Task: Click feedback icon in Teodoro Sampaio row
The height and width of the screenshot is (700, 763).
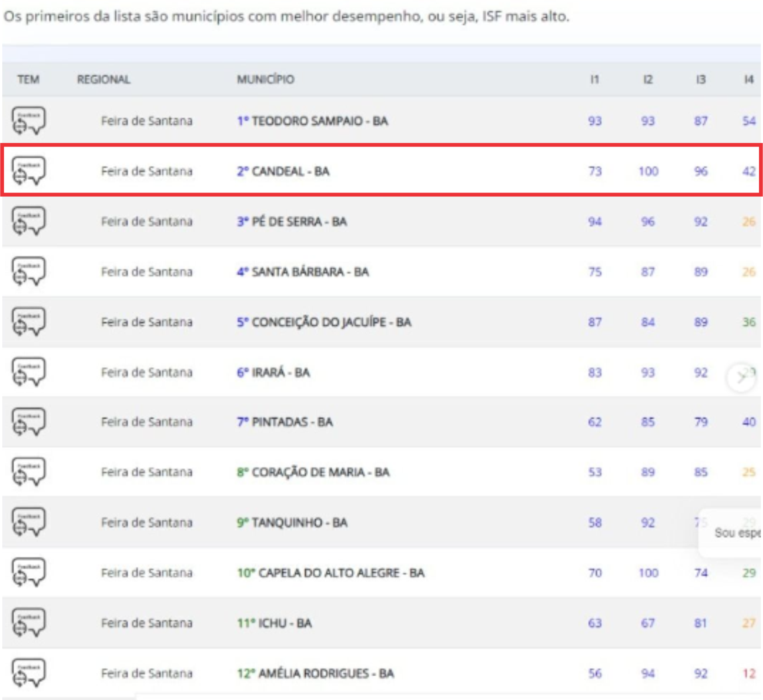Action: click(28, 121)
